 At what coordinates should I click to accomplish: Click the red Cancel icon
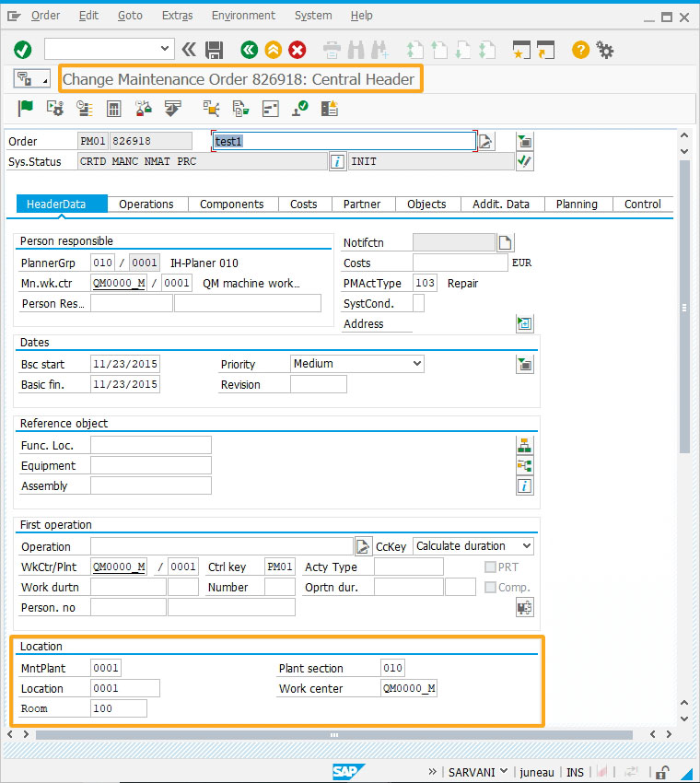tap(297, 50)
